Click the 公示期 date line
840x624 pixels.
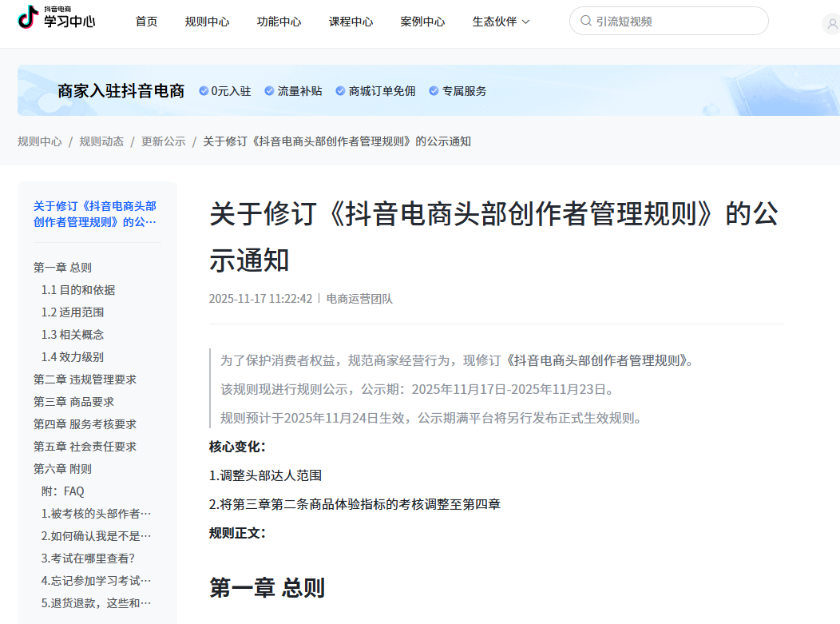tap(418, 389)
